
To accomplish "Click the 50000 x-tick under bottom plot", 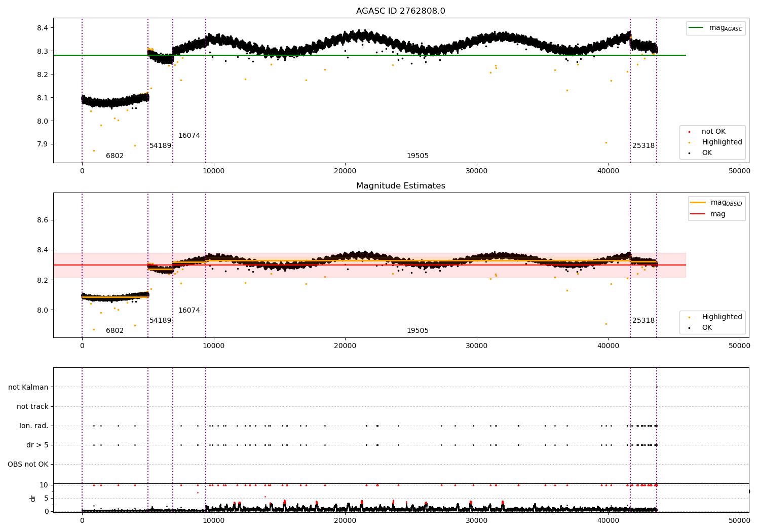I will (739, 520).
